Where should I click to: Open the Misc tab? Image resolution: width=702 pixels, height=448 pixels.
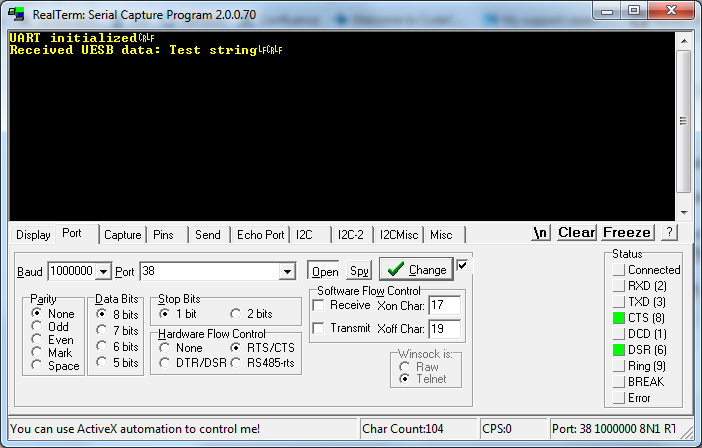click(441, 235)
